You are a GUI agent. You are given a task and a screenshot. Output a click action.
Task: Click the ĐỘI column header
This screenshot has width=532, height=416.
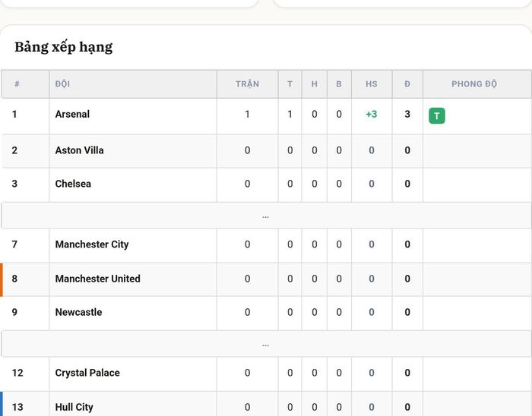click(x=62, y=84)
